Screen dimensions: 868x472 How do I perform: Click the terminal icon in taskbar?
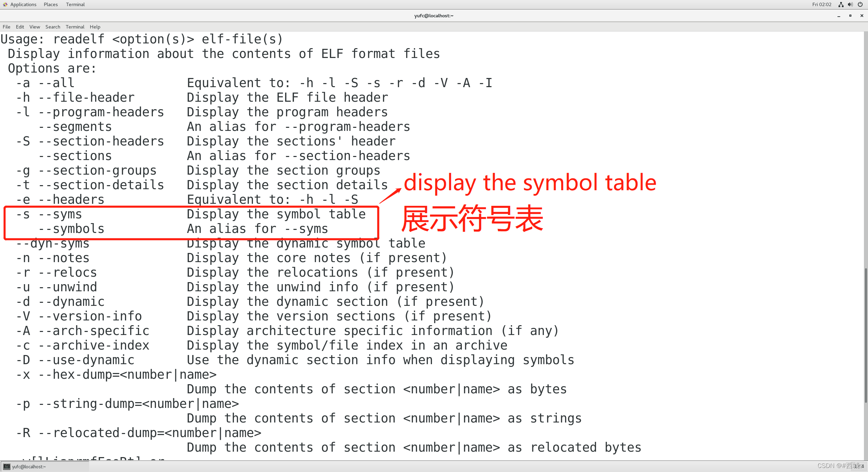[x=7, y=467]
